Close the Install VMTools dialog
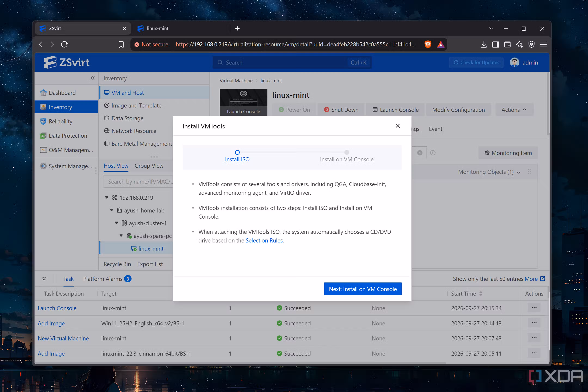The height and width of the screenshot is (392, 588). point(397,126)
